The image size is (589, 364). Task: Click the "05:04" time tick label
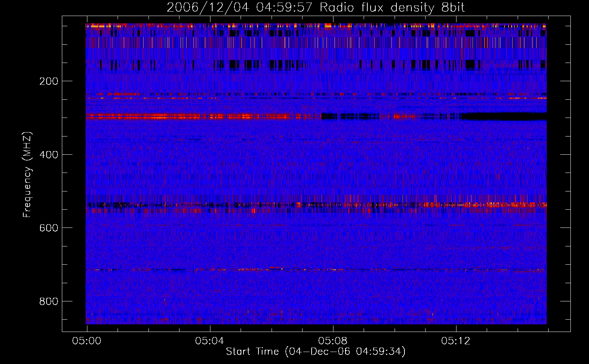[x=210, y=341]
